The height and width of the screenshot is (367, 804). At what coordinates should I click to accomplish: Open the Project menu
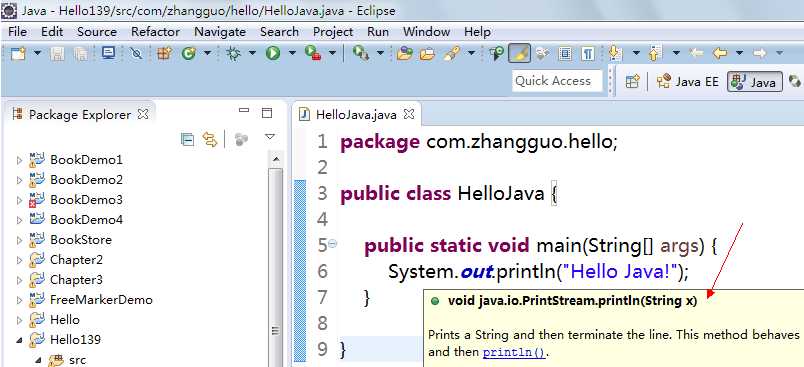[333, 32]
